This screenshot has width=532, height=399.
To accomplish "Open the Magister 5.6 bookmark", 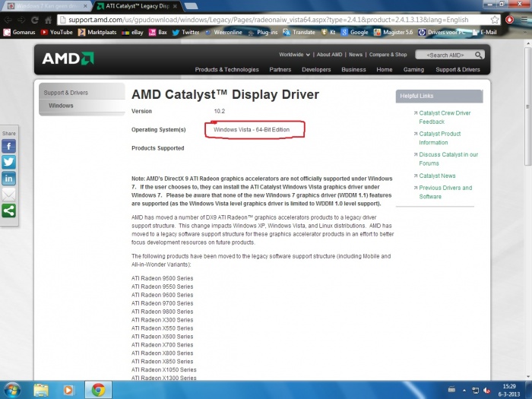I will pyautogui.click(x=393, y=32).
